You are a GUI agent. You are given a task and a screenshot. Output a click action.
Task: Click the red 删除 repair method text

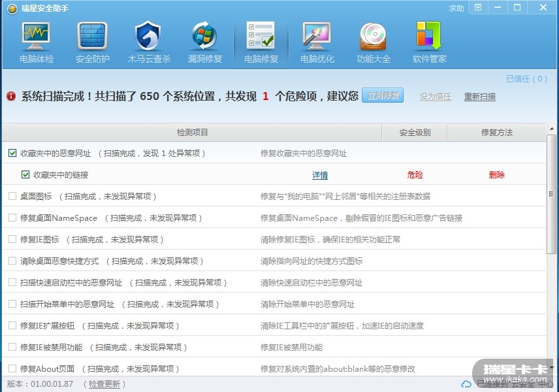pos(496,175)
